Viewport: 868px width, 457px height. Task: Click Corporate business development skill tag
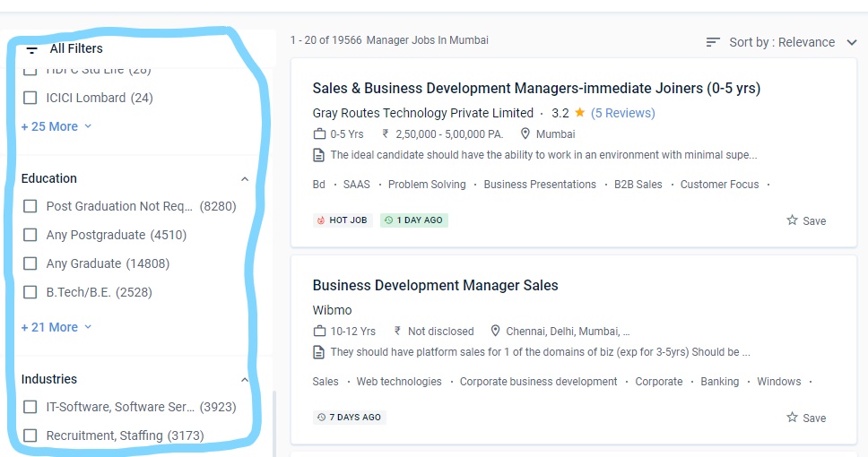(x=538, y=381)
